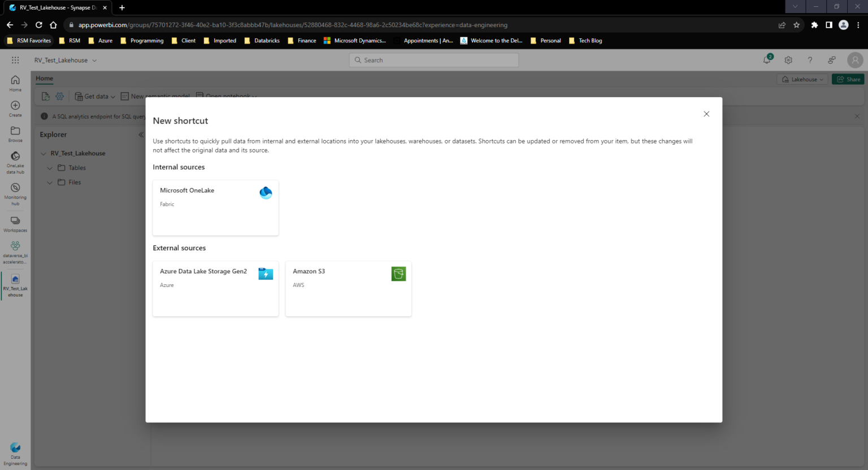868x470 pixels.
Task: Close the RV_Test_Lakehouse browser tab
Action: (105, 7)
